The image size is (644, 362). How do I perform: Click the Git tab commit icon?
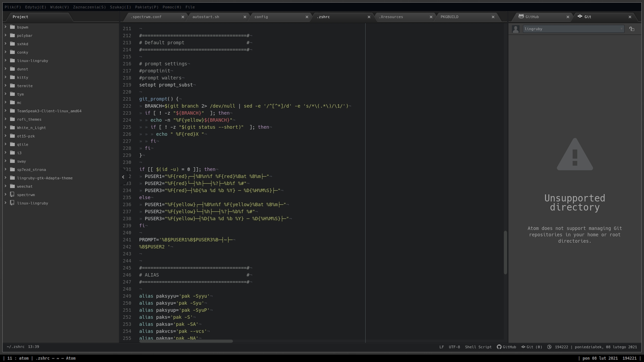[x=580, y=16]
